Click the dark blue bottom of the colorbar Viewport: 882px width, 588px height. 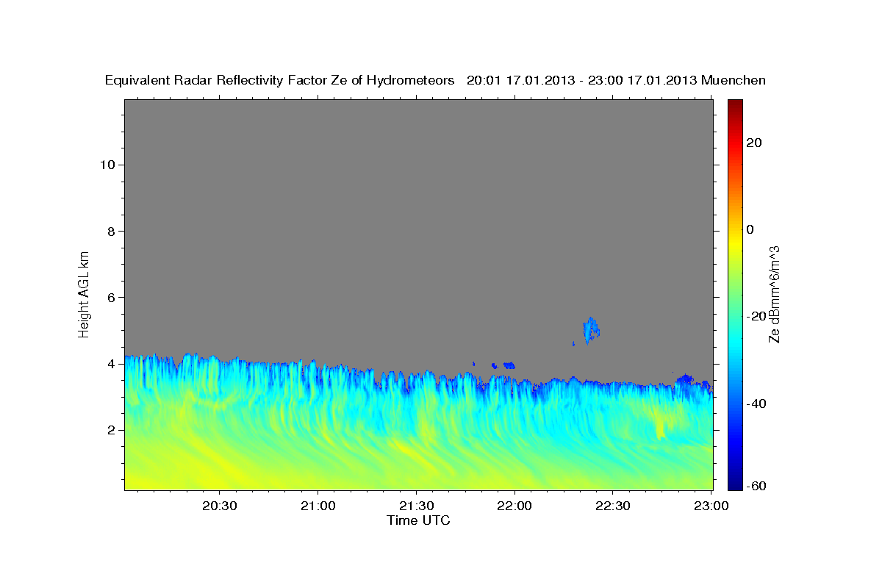click(x=735, y=481)
